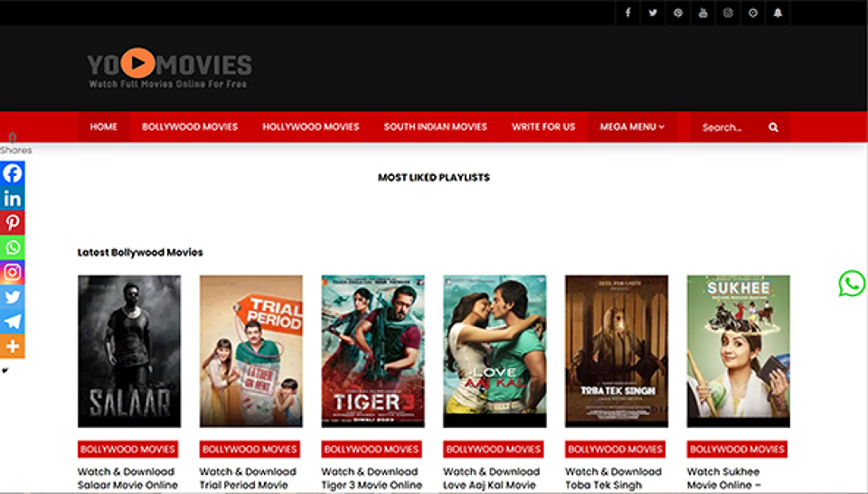Click the YouTube icon in the header
Viewport: 868px width, 494px height.
pos(703,13)
